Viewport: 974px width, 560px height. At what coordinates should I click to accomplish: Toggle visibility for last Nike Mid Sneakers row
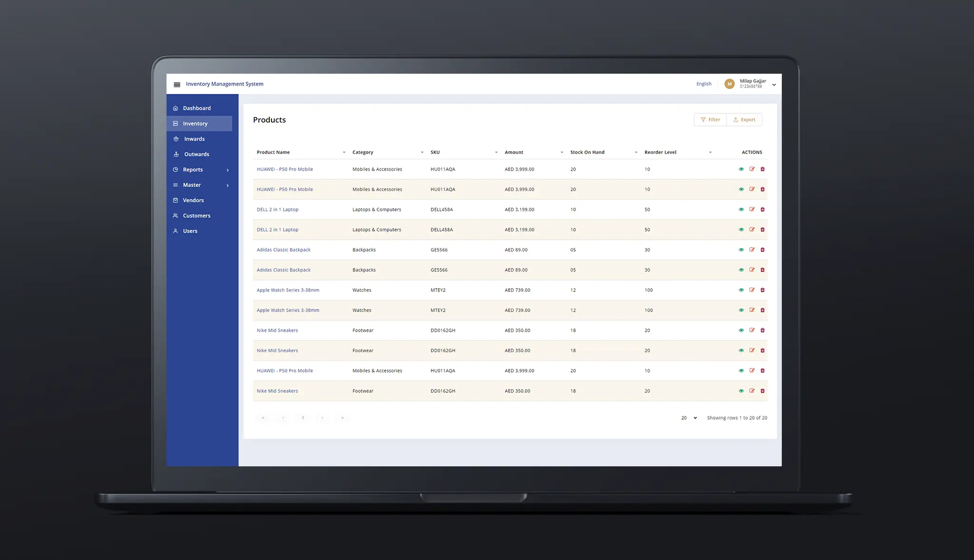[x=740, y=391]
